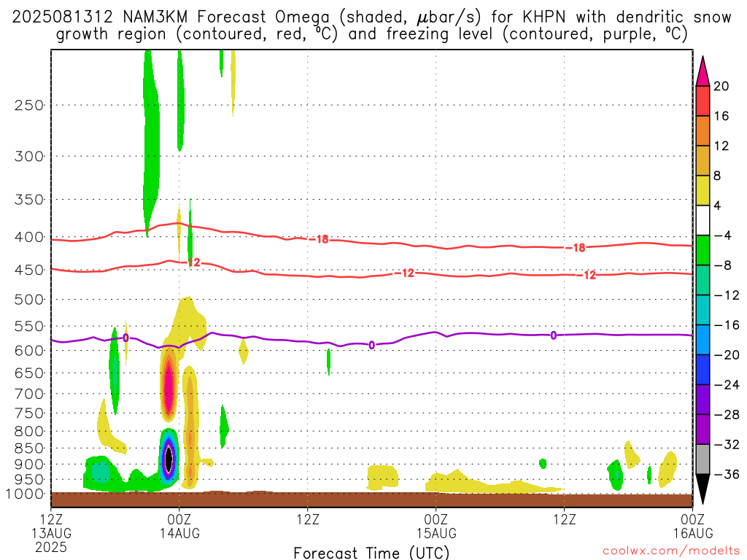
Task: Click the chart title mentioning NAM3KM Forecast Omega
Action: 371,26
